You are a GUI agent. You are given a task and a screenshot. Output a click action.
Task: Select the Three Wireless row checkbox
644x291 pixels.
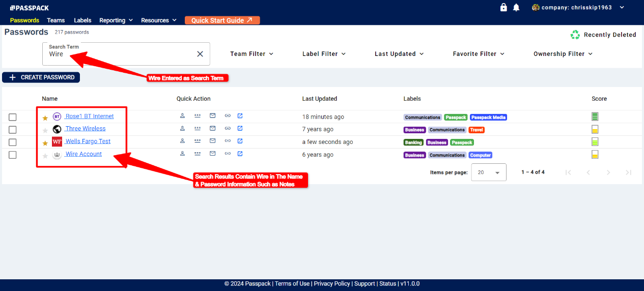[13, 130]
